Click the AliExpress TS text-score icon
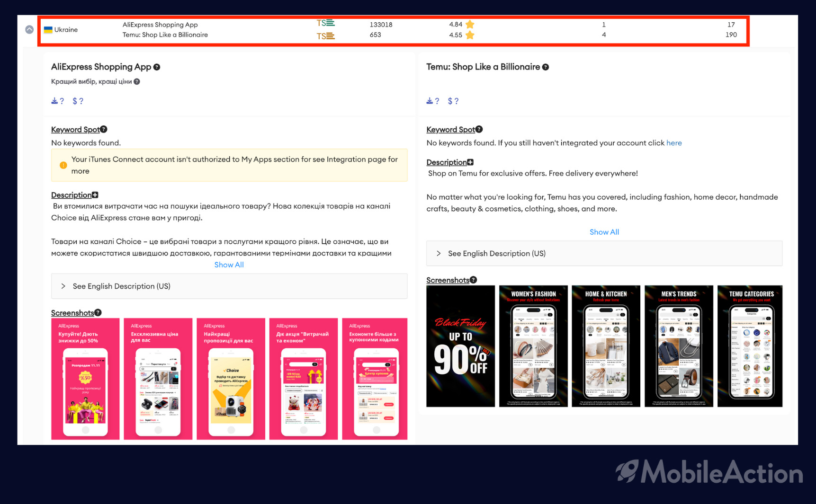This screenshot has height=504, width=816. [325, 23]
